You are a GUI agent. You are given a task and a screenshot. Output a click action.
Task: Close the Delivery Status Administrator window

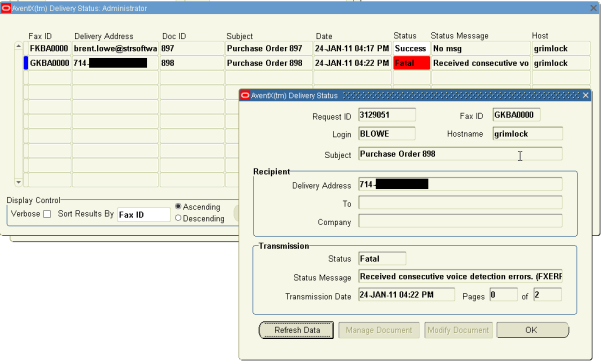593,8
